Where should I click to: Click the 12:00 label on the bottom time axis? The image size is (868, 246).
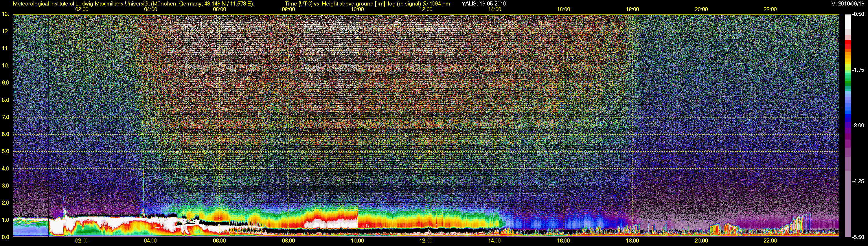pyautogui.click(x=426, y=241)
